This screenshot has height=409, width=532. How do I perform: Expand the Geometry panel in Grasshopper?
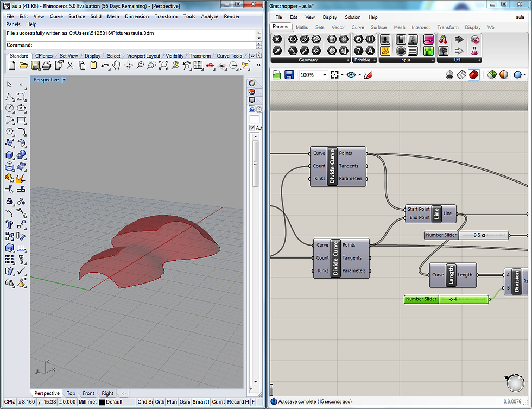pyautogui.click(x=348, y=60)
